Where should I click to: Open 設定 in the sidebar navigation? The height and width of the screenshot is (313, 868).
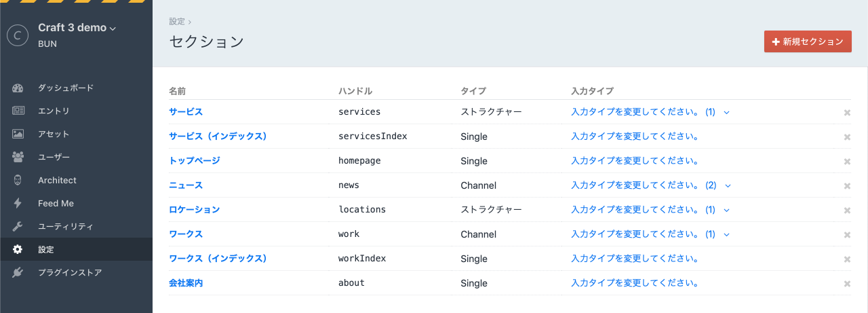[46, 250]
